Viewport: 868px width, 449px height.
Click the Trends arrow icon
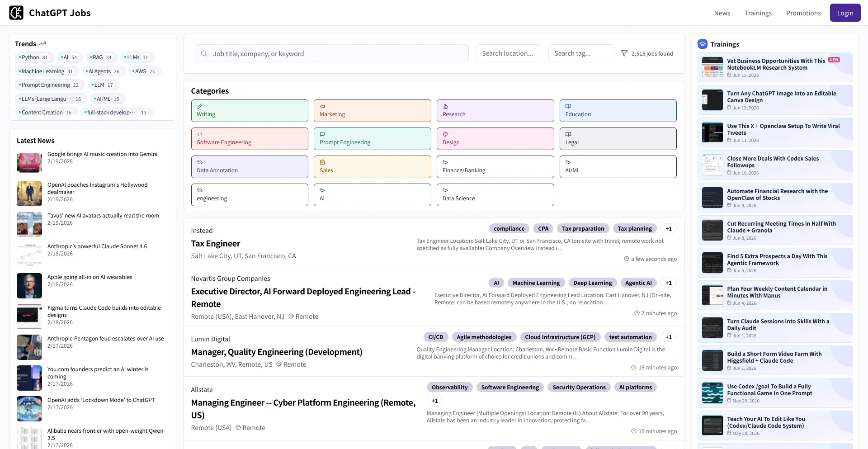(x=42, y=44)
